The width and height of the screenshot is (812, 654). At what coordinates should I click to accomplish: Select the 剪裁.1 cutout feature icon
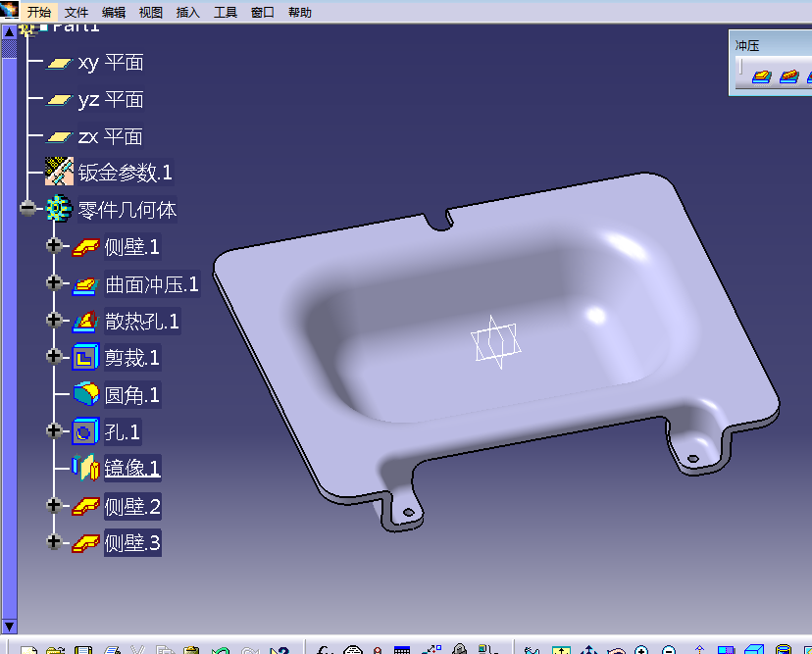point(85,358)
